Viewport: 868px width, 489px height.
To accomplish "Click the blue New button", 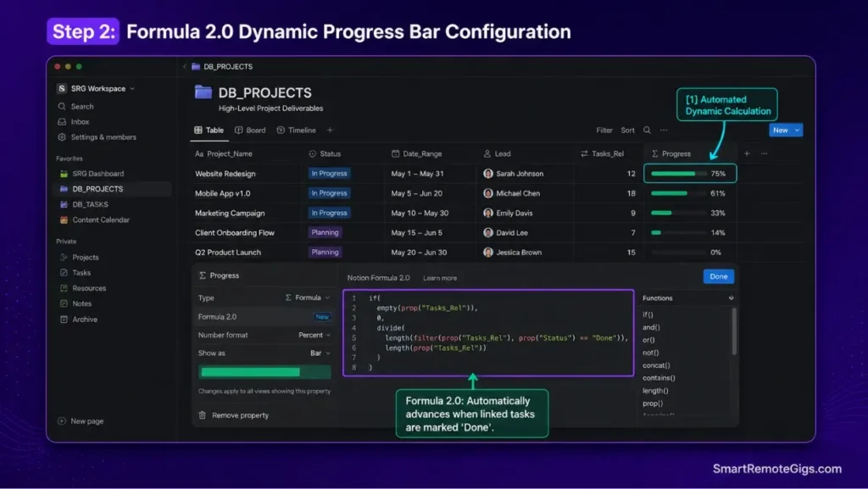I will 781,131.
